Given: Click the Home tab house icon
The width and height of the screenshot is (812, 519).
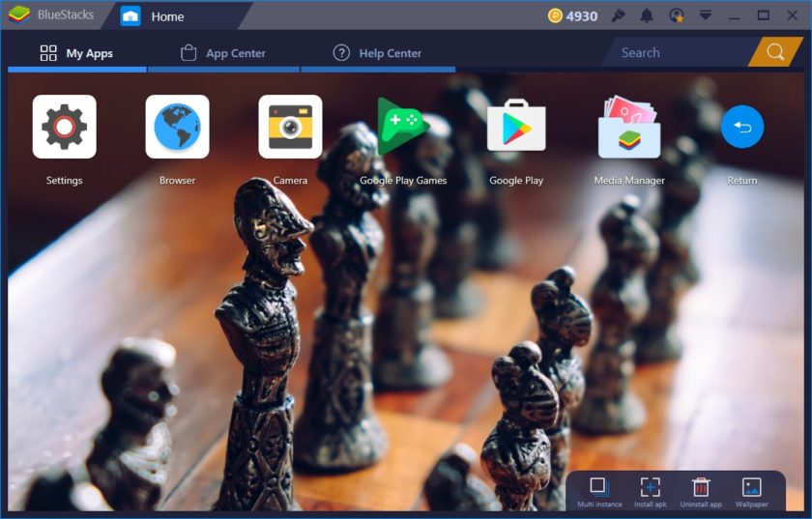Looking at the screenshot, I should [130, 16].
